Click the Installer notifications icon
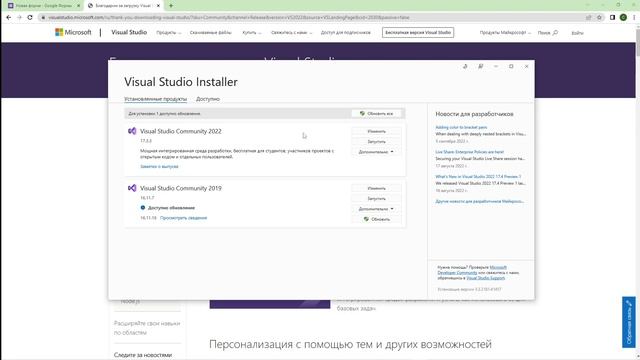This screenshot has width=640, height=360. [465, 66]
